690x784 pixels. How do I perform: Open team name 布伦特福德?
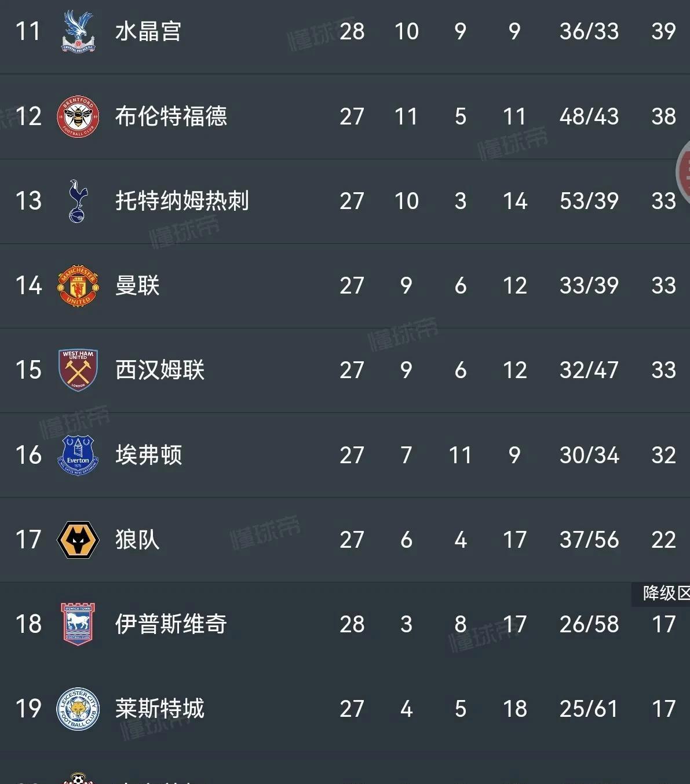[x=171, y=116]
